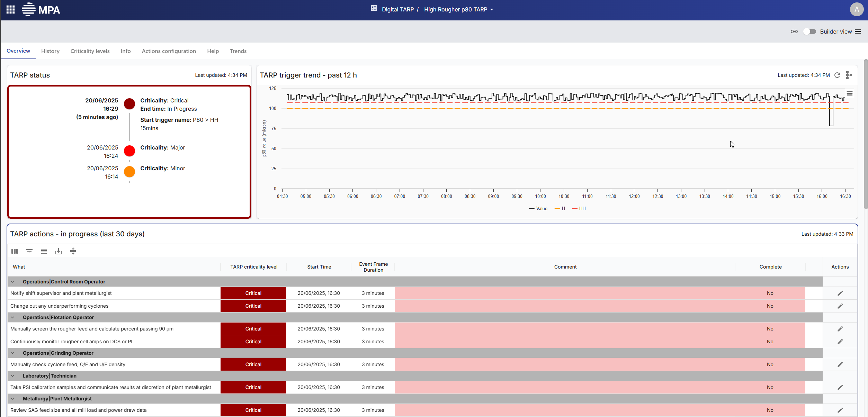Switch to the History tab
The width and height of the screenshot is (868, 417).
click(x=50, y=51)
